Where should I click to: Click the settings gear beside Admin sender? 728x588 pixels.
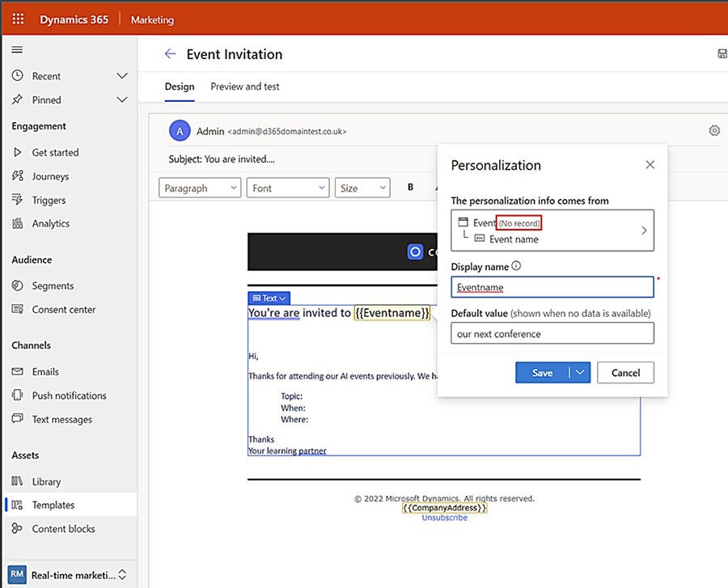click(x=714, y=129)
